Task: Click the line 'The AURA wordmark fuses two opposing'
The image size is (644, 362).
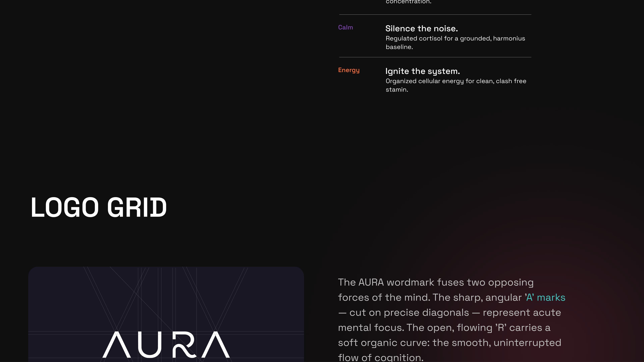Action: [436, 282]
